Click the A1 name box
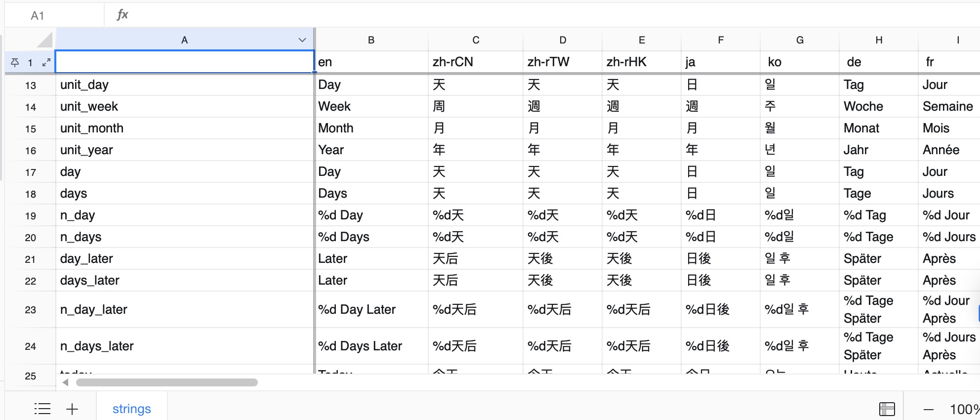980x420 pixels. click(54, 15)
